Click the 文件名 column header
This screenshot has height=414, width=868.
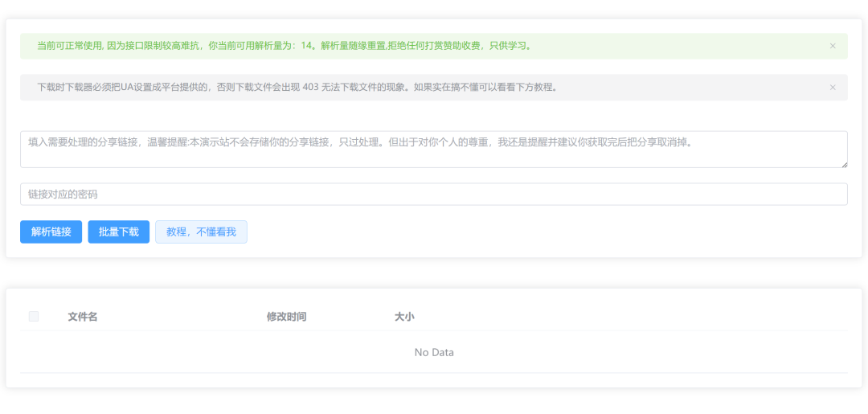tap(83, 318)
